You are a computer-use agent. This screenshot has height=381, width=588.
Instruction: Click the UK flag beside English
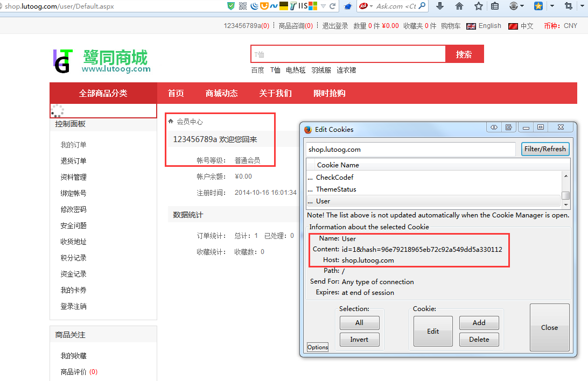coord(471,26)
